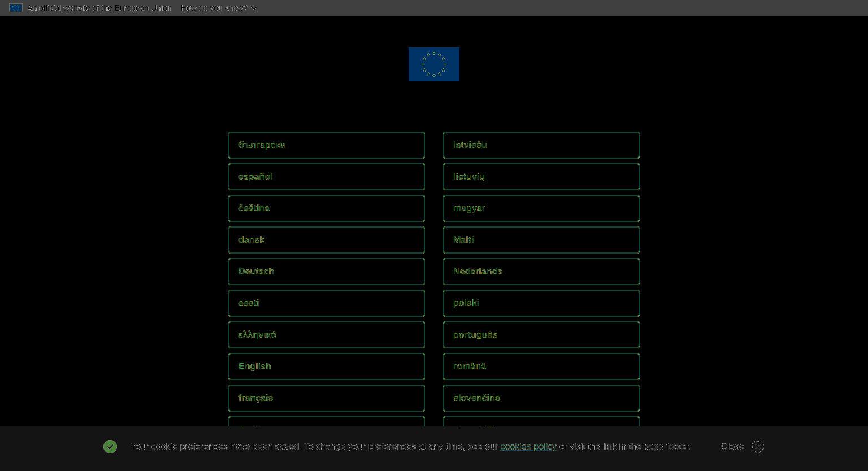Screen dimensions: 868x471
Task: Select dansk language
Action: 327,240
